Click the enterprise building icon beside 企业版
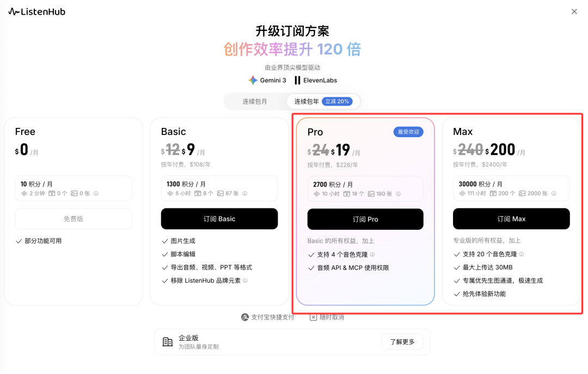This screenshot has width=588, height=374. click(x=168, y=342)
